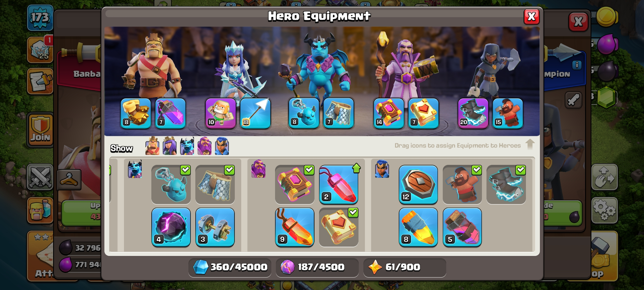Toggle the equipped hog rider puppet
The width and height of the screenshot is (644, 290).
[x=462, y=184]
